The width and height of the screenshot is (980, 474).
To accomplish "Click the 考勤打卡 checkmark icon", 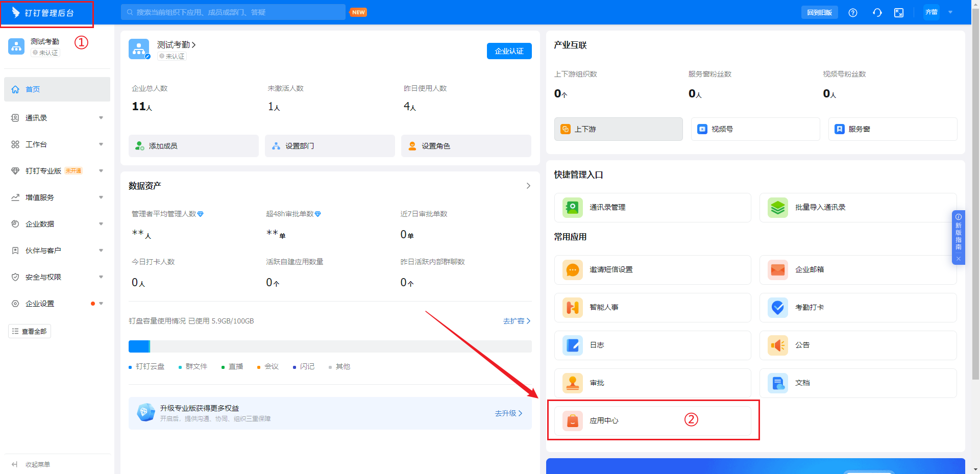I will (x=778, y=308).
